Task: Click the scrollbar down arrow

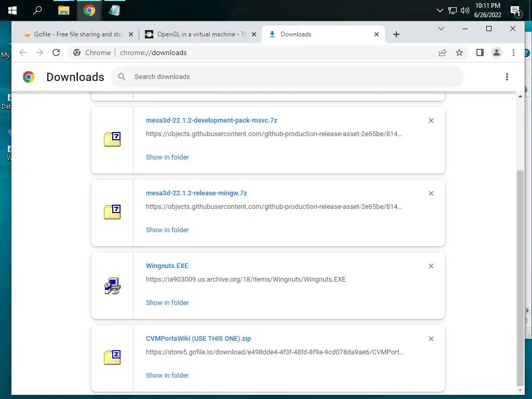Action: point(520,390)
